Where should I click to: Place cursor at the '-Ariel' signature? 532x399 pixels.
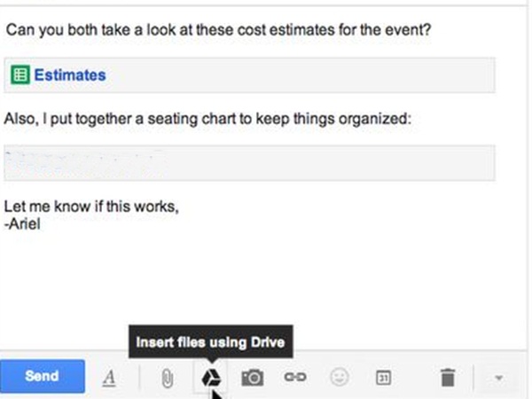pos(23,223)
